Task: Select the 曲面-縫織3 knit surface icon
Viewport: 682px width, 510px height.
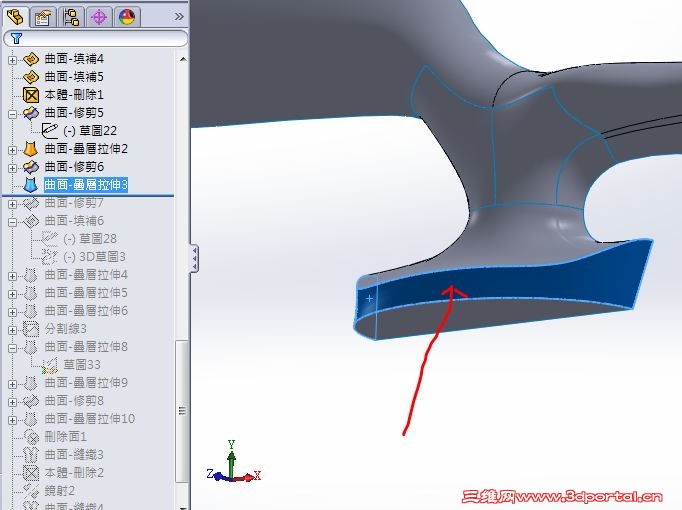Action: pos(31,455)
